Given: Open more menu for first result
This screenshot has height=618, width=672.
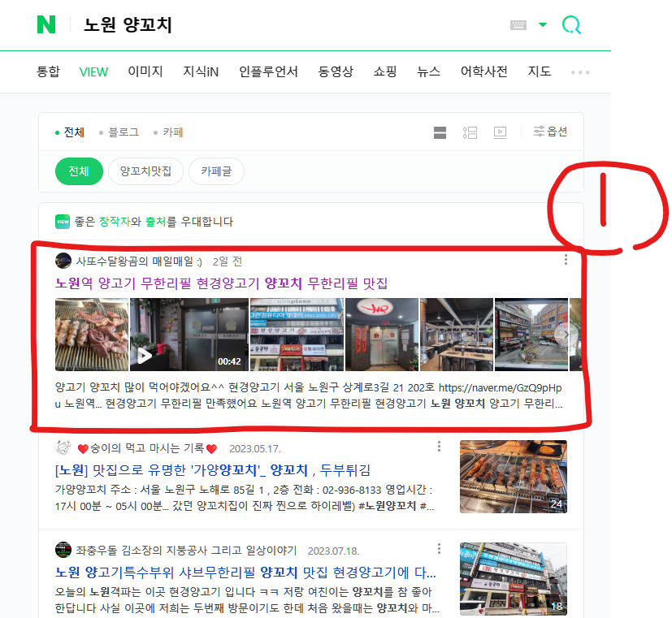Looking at the screenshot, I should tap(566, 260).
